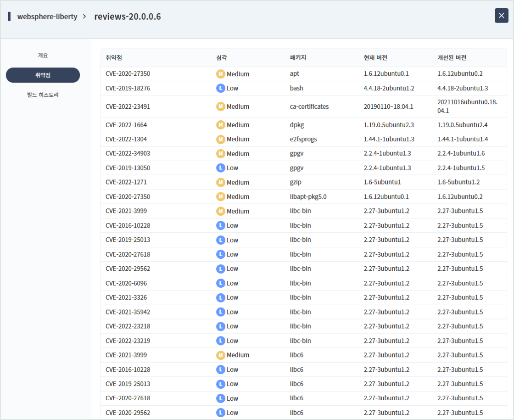This screenshot has height=420, width=514.
Task: Click current version 20190110~18.04.1
Action: click(x=388, y=106)
